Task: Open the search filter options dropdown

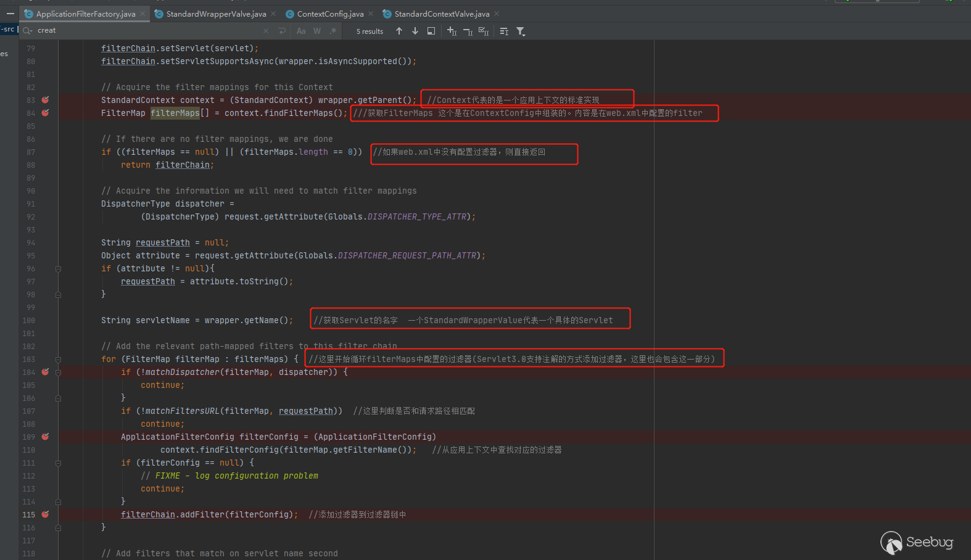Action: (x=521, y=31)
